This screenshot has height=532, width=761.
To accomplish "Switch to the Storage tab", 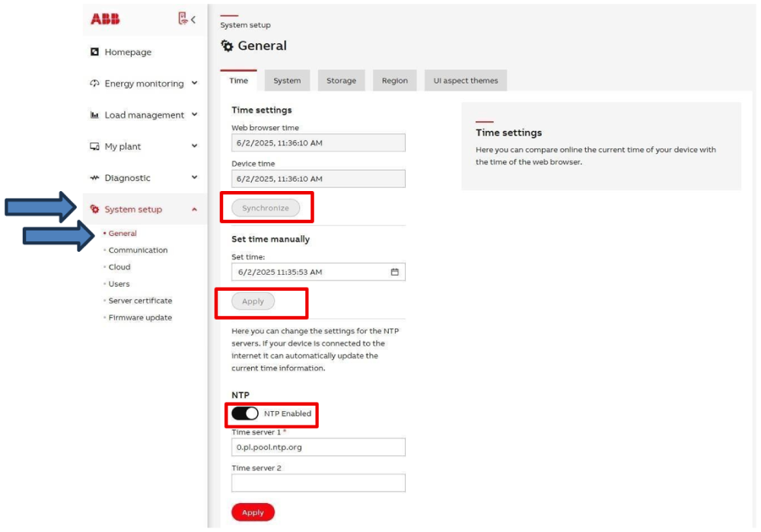I will coord(341,81).
